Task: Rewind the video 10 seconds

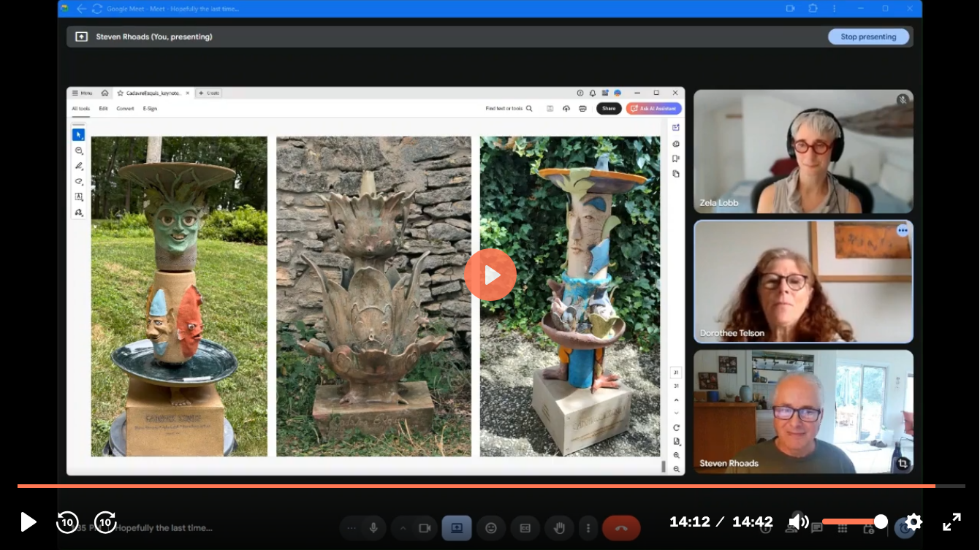Action: click(x=67, y=522)
